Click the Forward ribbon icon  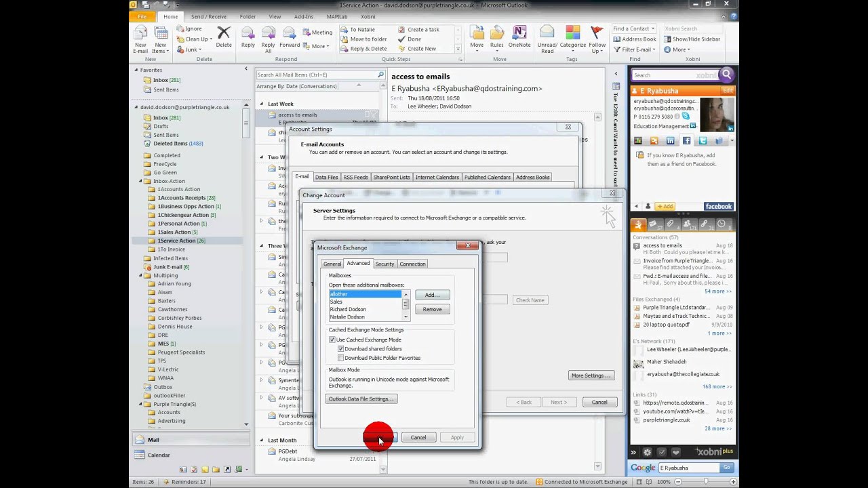tap(290, 37)
